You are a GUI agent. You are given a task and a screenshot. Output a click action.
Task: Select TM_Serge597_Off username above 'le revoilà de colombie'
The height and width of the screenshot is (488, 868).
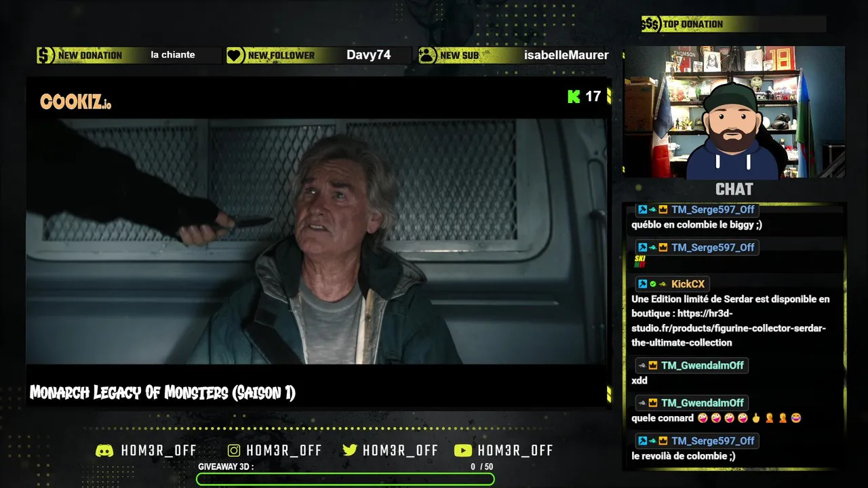pyautogui.click(x=713, y=441)
